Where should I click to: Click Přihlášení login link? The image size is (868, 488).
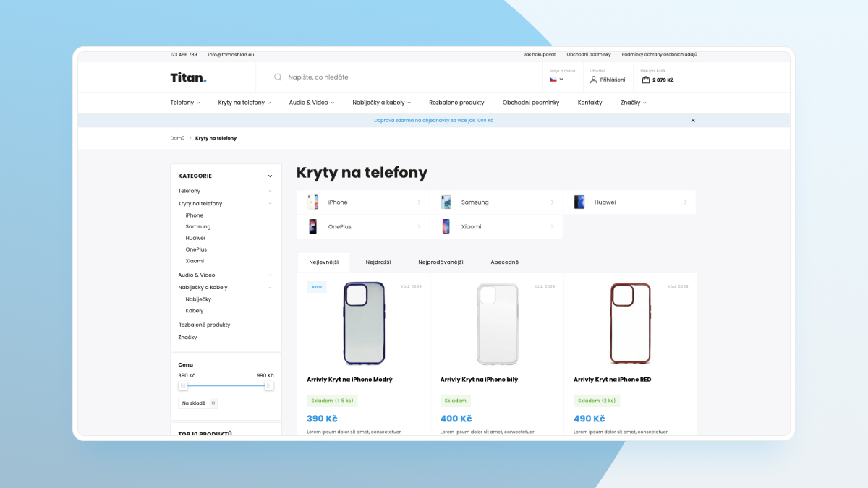click(x=613, y=80)
